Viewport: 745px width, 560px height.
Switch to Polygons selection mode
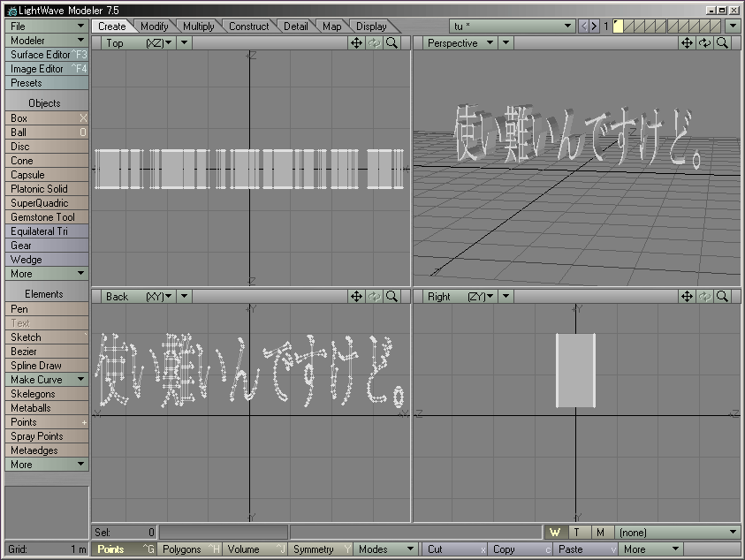[183, 549]
